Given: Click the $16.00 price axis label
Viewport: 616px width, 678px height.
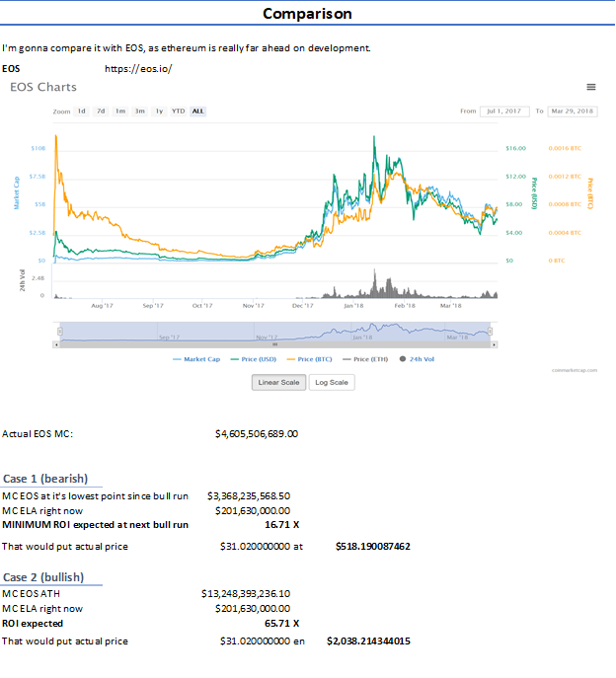Looking at the screenshot, I should click(515, 148).
